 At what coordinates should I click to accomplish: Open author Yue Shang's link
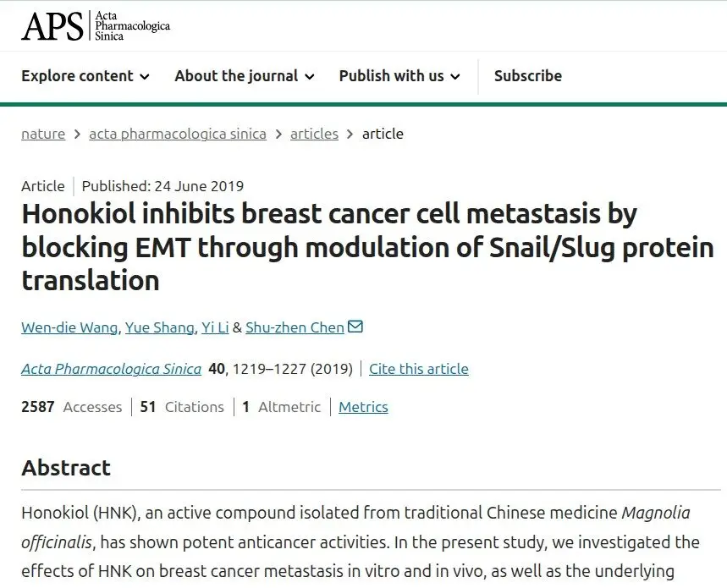(x=159, y=327)
